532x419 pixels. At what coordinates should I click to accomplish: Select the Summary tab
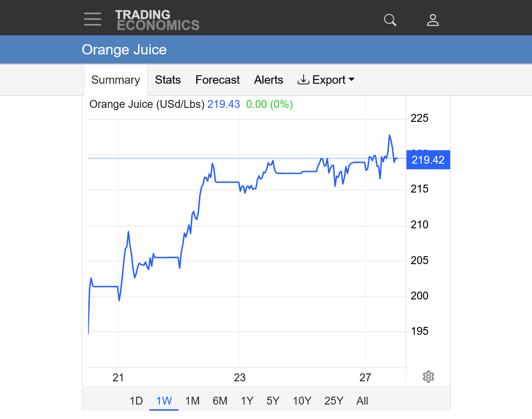click(115, 80)
